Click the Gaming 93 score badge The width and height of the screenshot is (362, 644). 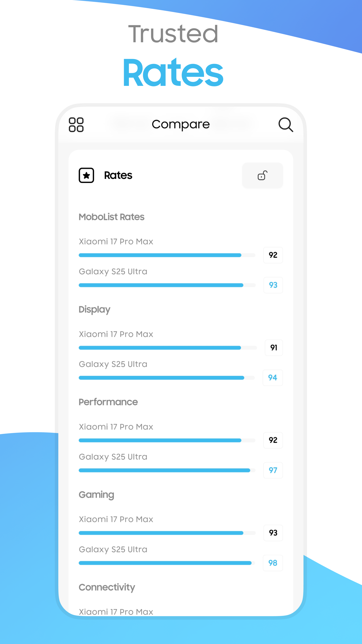[x=273, y=533]
